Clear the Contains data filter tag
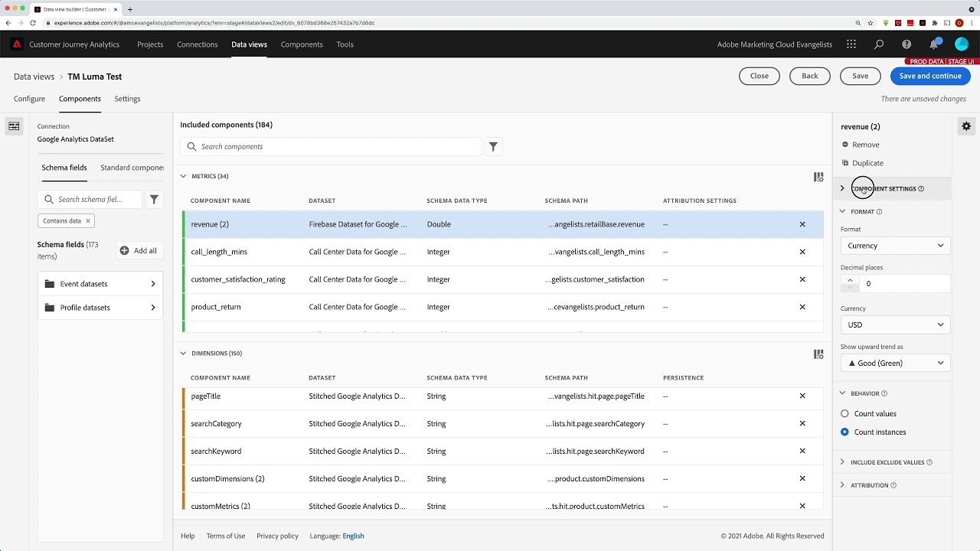The height and width of the screenshot is (551, 980). (88, 220)
